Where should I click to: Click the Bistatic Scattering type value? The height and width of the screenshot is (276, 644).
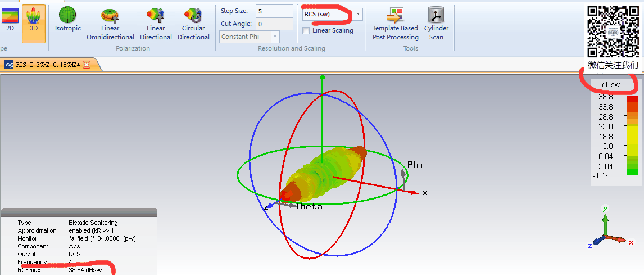click(x=93, y=223)
